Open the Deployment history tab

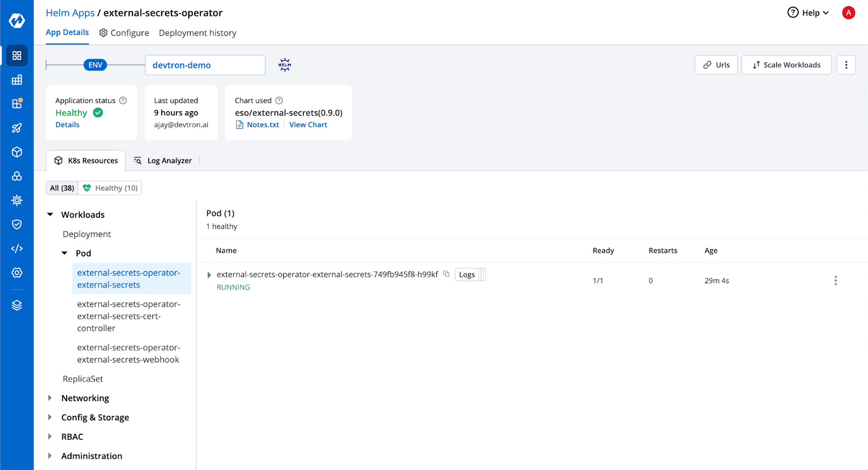pyautogui.click(x=197, y=33)
